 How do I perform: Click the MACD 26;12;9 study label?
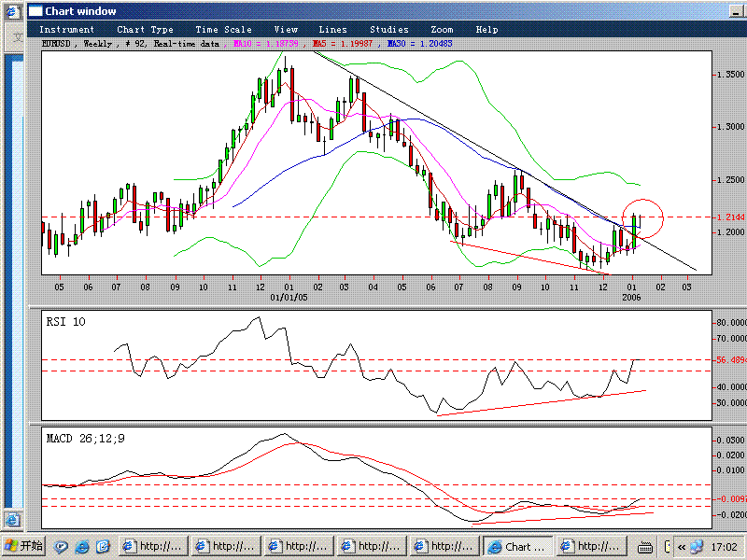[x=81, y=436]
